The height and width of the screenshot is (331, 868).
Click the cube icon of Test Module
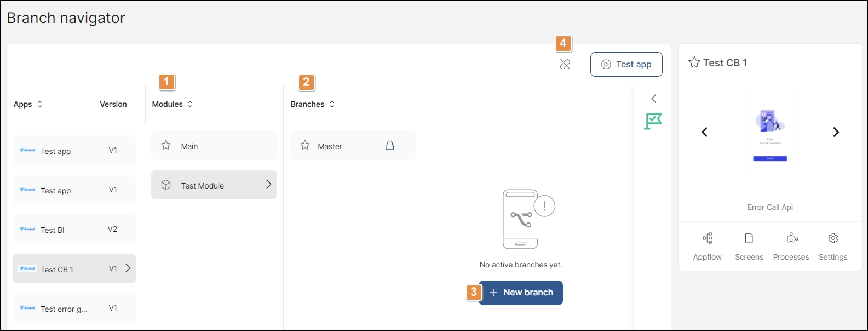(166, 185)
